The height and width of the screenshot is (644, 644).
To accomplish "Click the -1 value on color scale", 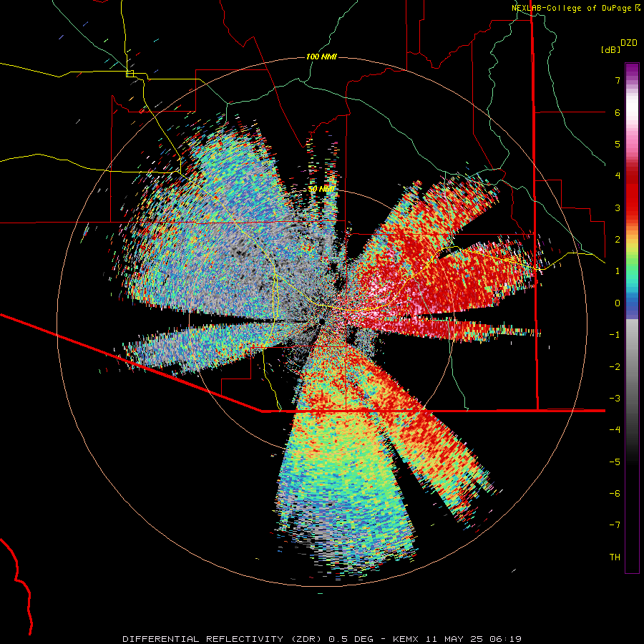I will click(x=615, y=335).
